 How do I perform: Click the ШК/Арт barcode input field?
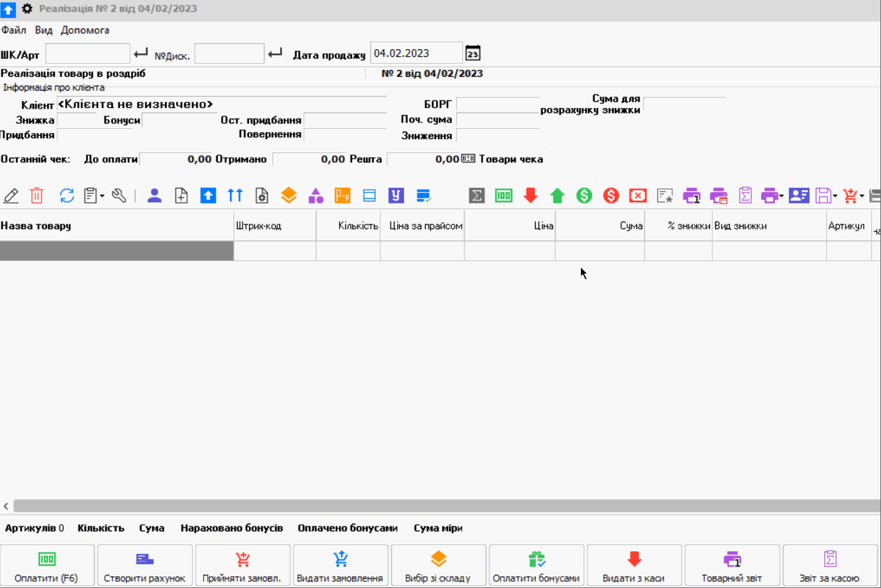(88, 53)
